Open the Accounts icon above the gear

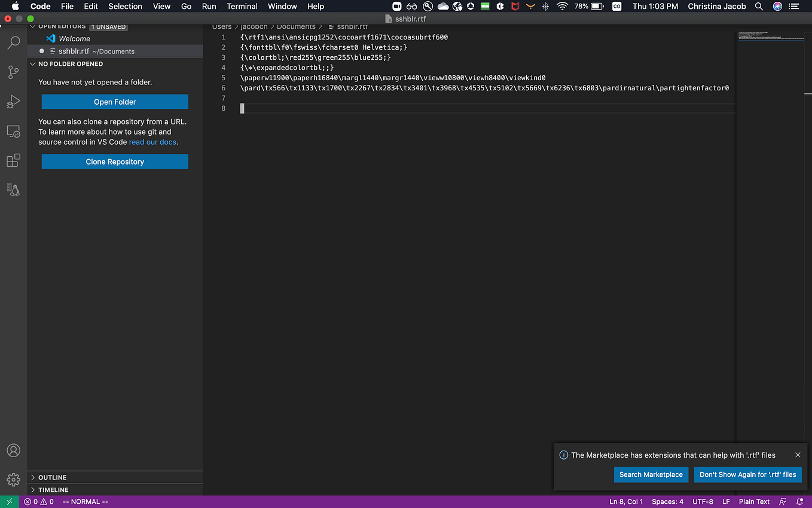(13, 450)
